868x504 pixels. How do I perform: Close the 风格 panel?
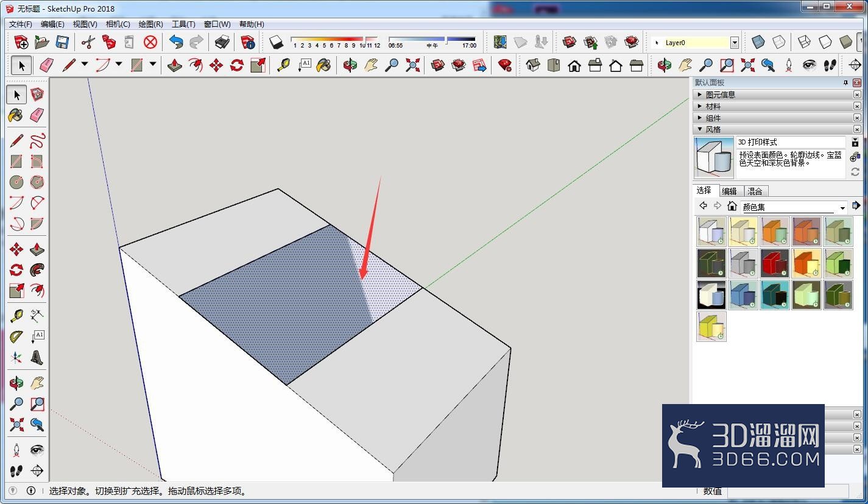pos(857,129)
